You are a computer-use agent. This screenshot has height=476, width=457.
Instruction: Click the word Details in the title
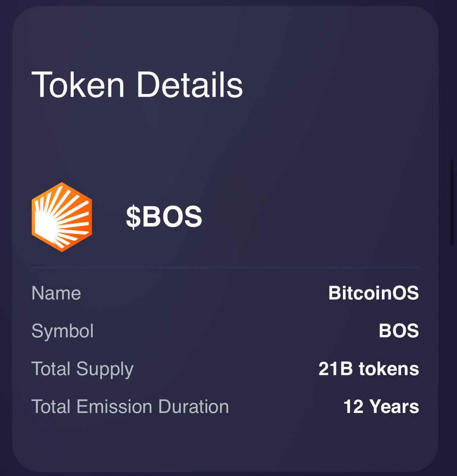tap(190, 84)
